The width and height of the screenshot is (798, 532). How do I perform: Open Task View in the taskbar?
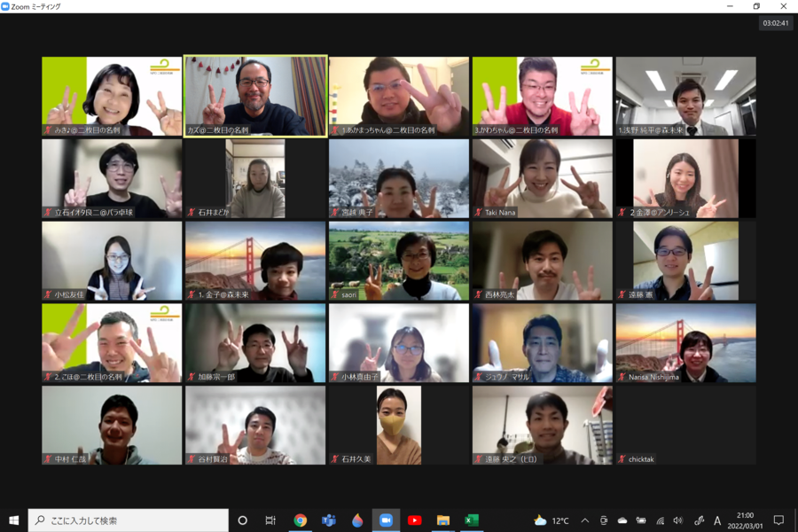pyautogui.click(x=270, y=520)
